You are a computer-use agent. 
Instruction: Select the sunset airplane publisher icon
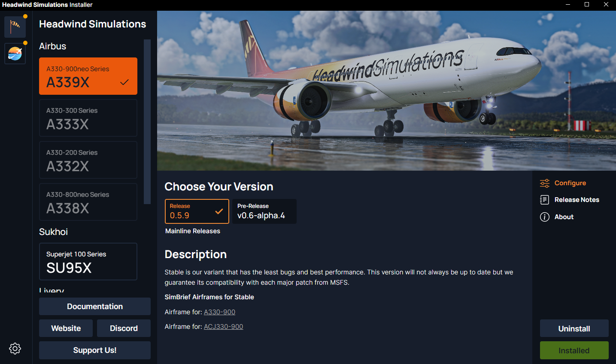[x=15, y=54]
